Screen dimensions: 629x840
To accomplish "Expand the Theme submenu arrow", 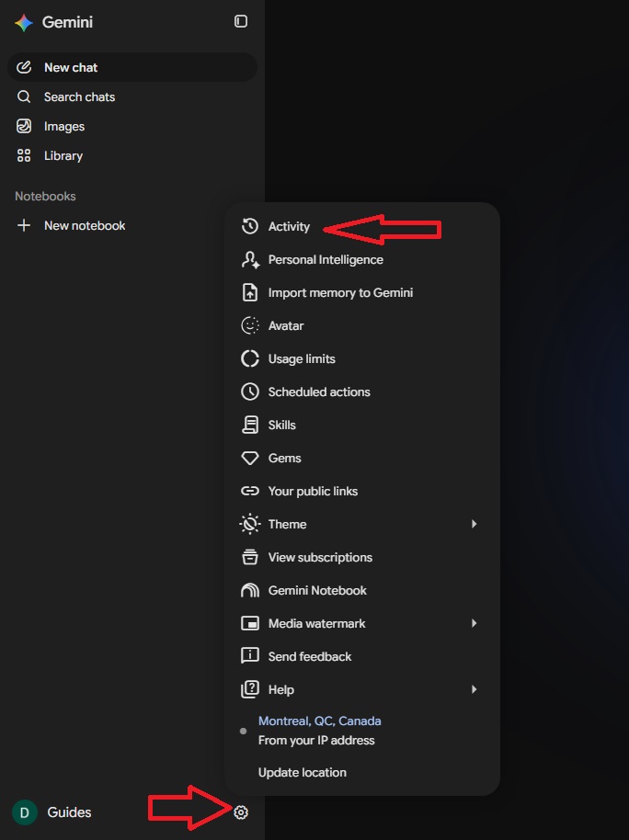I will (474, 525).
